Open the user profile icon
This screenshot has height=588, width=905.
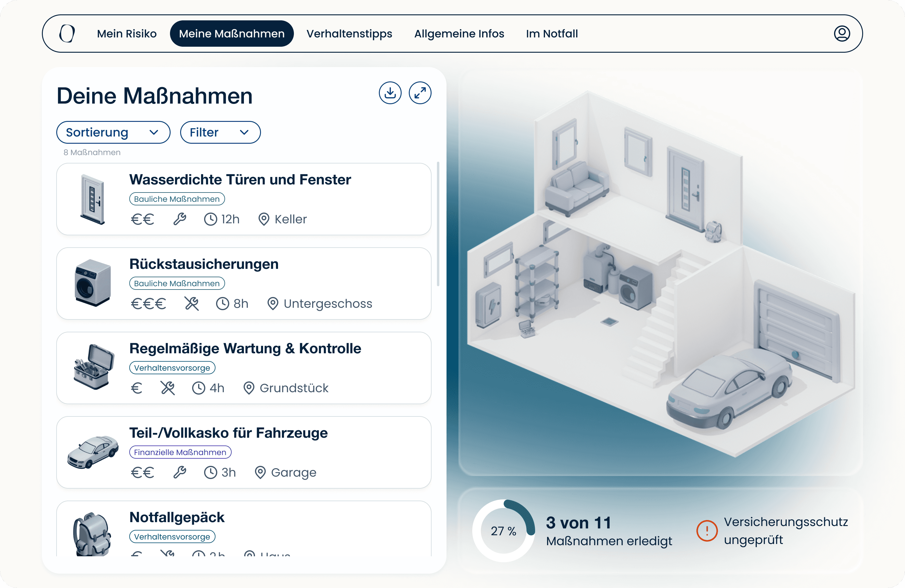tap(842, 34)
